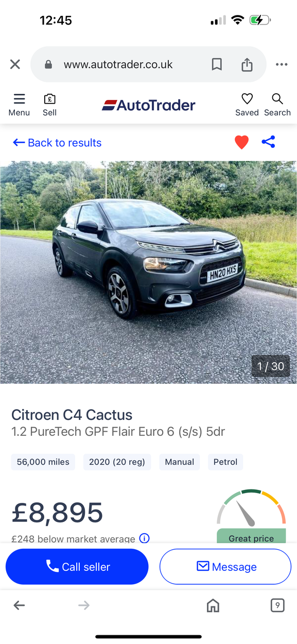Screen dimensions: 297x644
Task: Click the AutoTrader logo
Action: tap(149, 105)
